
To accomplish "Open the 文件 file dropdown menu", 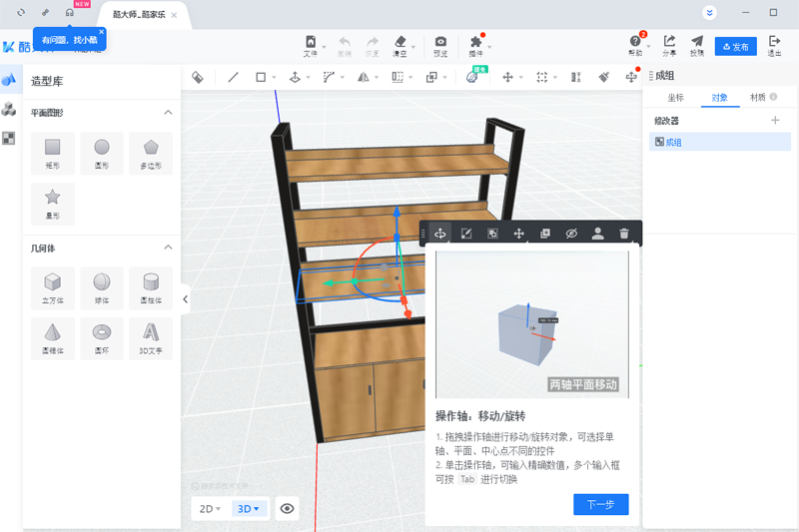I will click(313, 46).
